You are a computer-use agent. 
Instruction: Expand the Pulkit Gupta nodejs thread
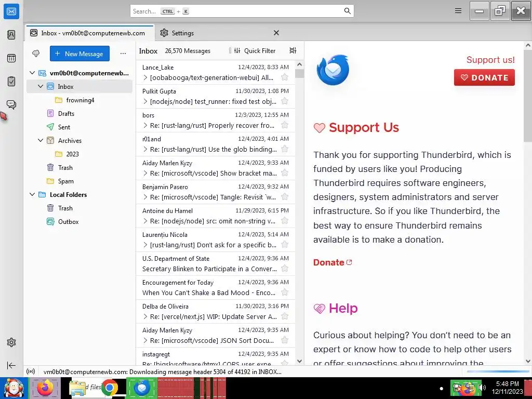pyautogui.click(x=145, y=101)
